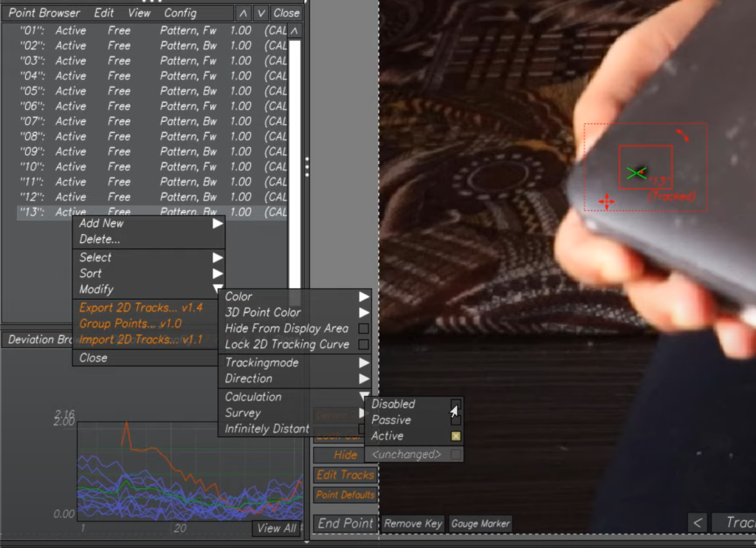Expand the Sort submenu
The width and height of the screenshot is (756, 548).
148,273
